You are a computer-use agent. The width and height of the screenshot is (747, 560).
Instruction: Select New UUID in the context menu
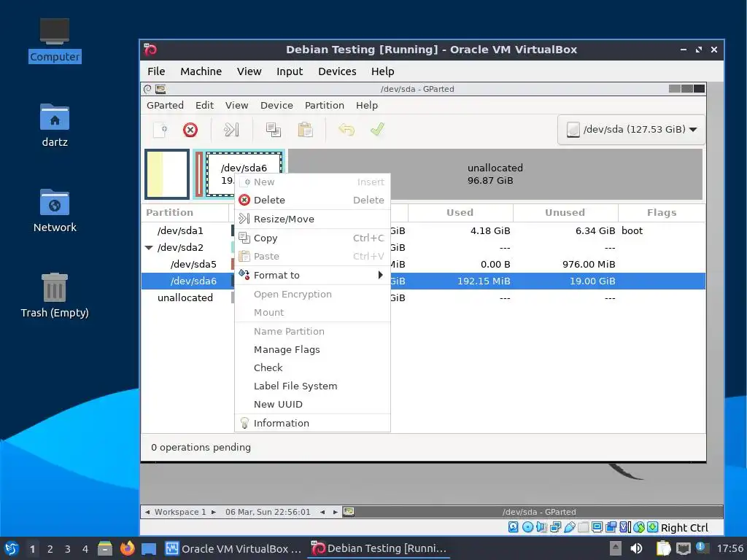pyautogui.click(x=312, y=404)
